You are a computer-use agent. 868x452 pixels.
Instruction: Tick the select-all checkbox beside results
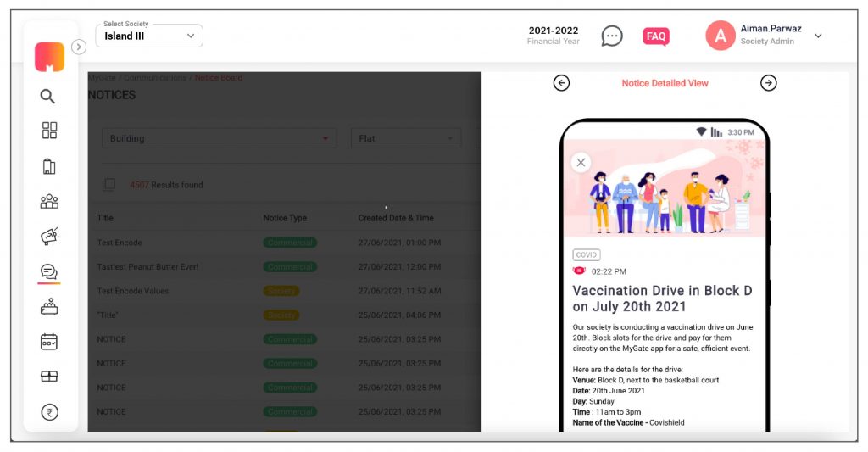point(109,185)
